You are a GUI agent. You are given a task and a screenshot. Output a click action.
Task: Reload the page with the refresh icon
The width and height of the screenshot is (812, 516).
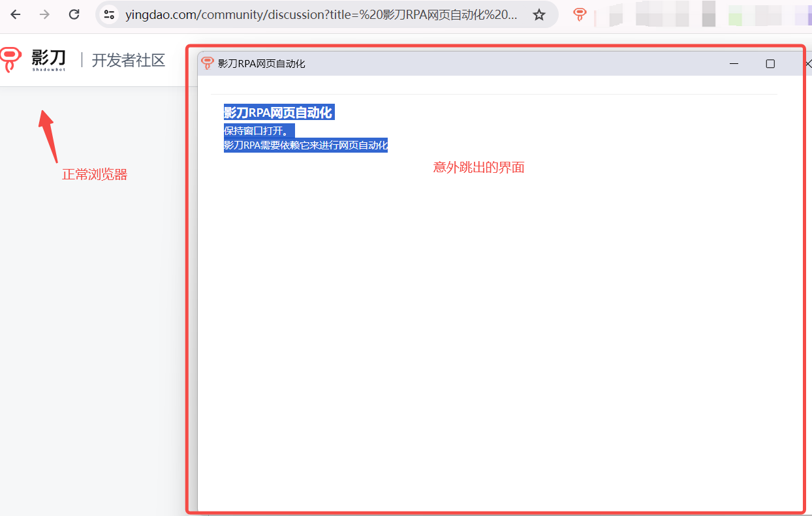[74, 14]
